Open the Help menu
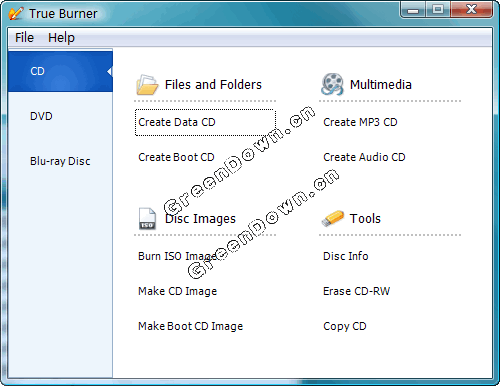Viewport: 500px width, 386px height. click(61, 37)
